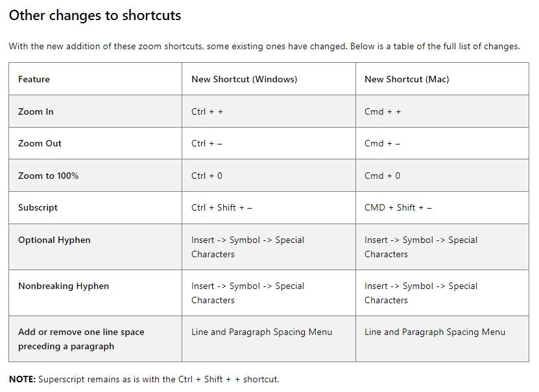Image resolution: width=539 pixels, height=392 pixels.
Task: Click the bold NOTE label below the table
Action: (x=22, y=379)
